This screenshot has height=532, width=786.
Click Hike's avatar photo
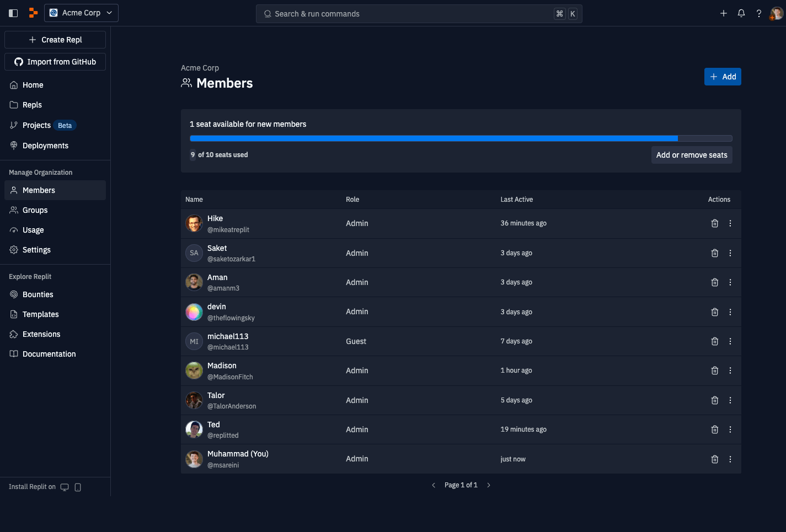coord(194,223)
